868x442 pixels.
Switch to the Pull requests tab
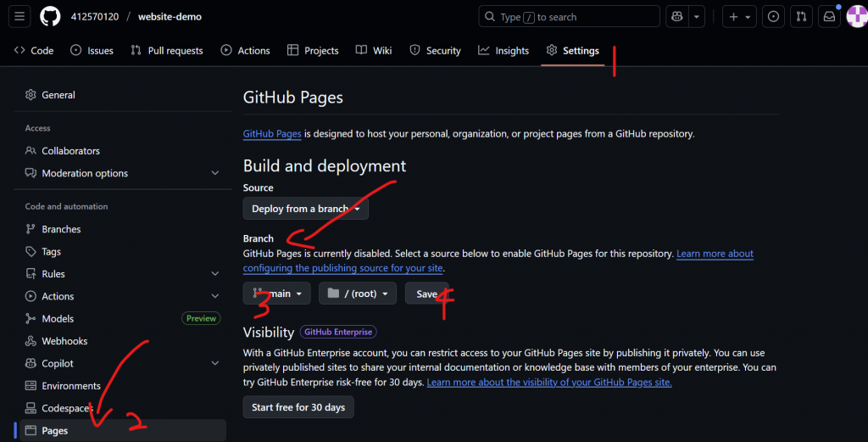click(x=167, y=50)
